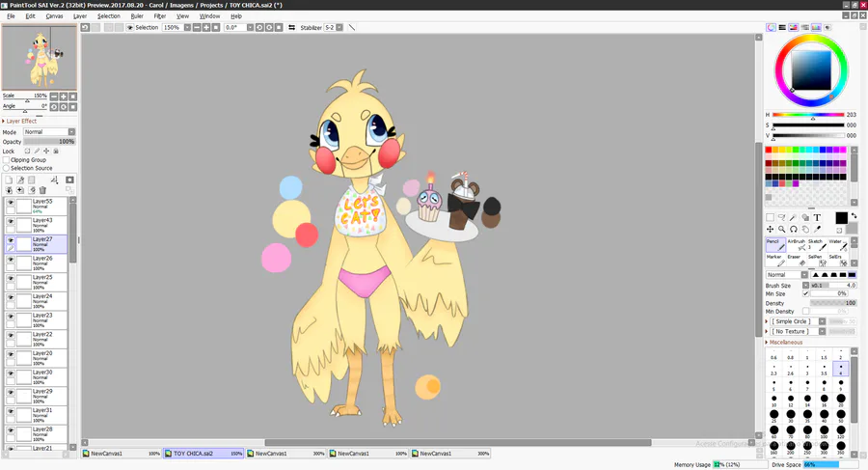Select Layer27 in the layer list
The image size is (868, 470).
[36, 244]
